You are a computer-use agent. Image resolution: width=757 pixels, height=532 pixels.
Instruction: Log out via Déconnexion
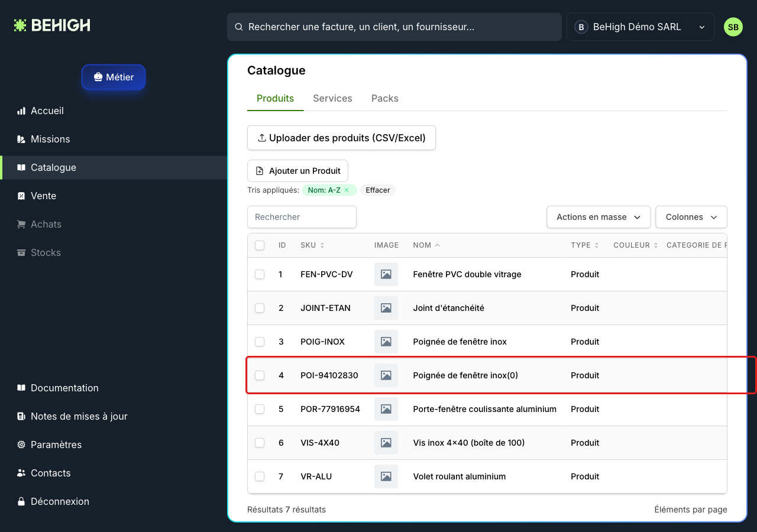point(114,502)
